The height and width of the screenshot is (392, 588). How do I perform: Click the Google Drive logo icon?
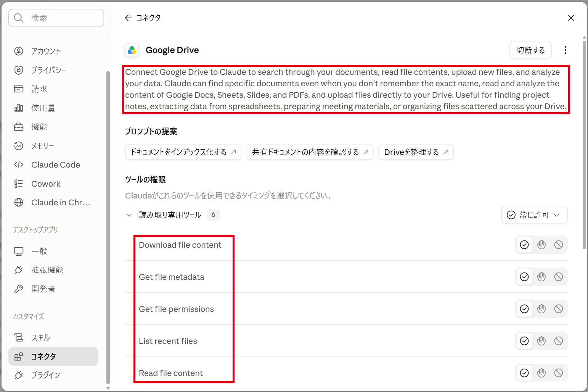tap(132, 50)
